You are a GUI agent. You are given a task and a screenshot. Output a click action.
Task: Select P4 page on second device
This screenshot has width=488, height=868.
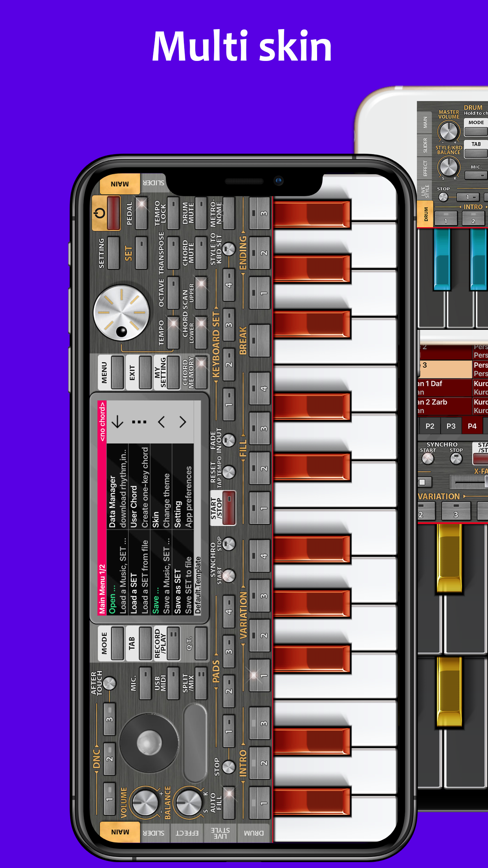(472, 426)
